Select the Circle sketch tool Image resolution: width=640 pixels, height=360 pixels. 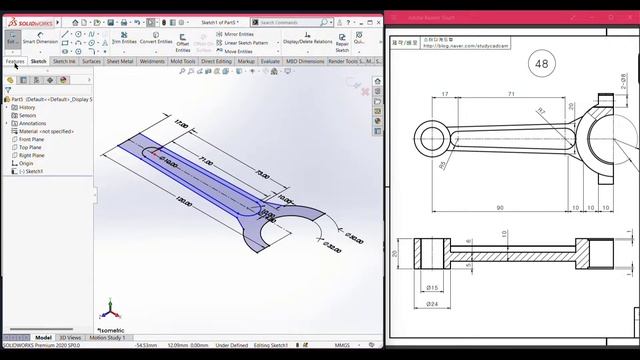coord(78,34)
